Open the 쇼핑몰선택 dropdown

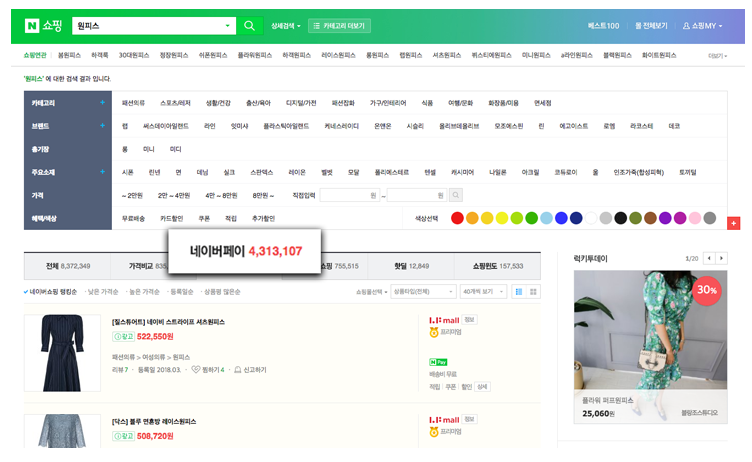[371, 292]
